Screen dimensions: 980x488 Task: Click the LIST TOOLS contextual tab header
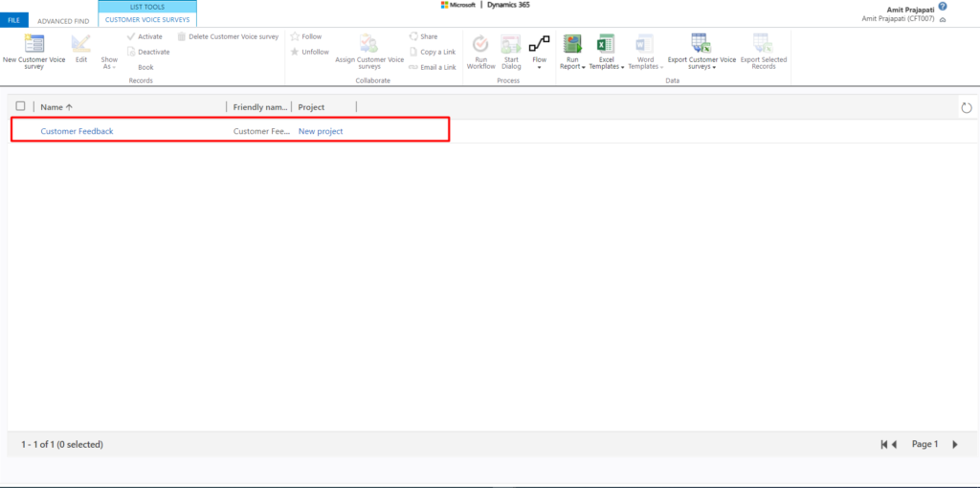(147, 7)
